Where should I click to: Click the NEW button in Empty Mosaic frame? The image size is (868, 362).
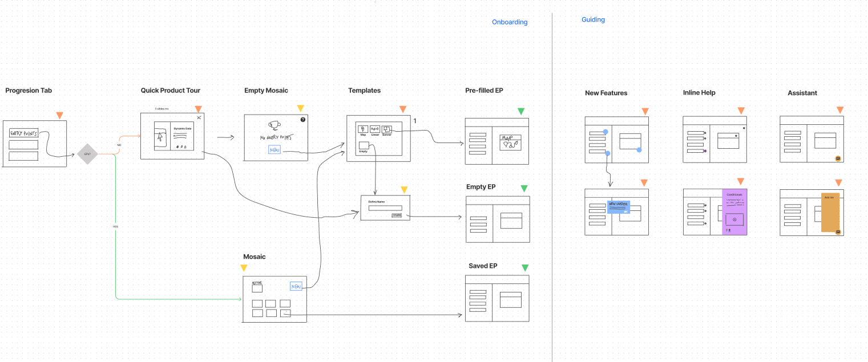tap(275, 150)
